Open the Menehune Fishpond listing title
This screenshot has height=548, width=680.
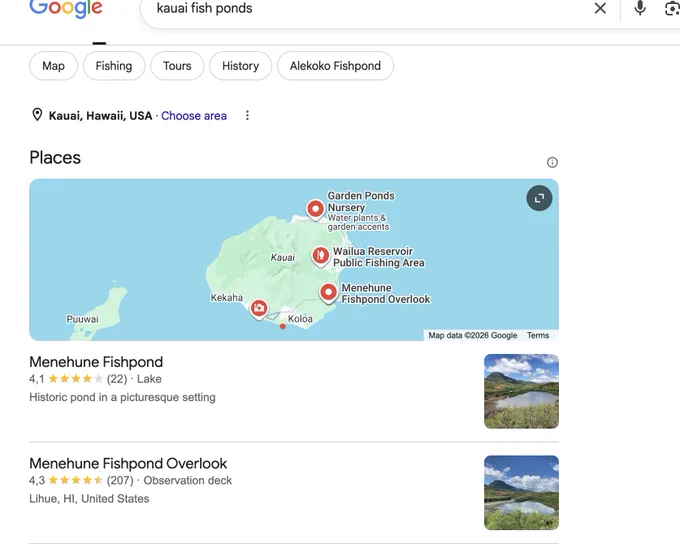(96, 362)
